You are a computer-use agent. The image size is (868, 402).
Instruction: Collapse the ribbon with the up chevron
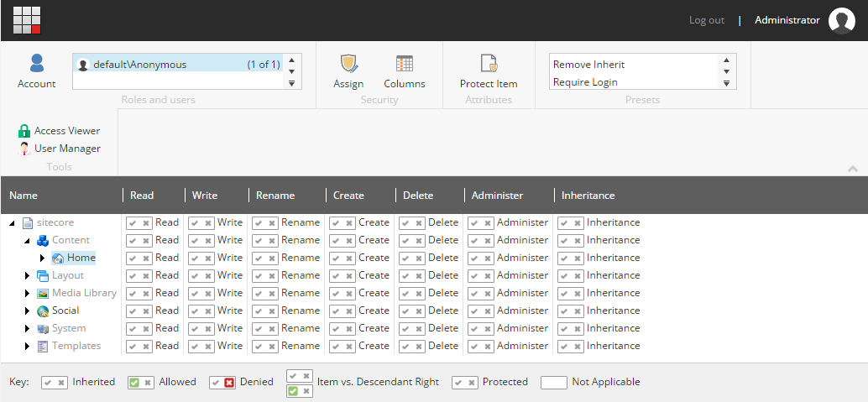[853, 169]
